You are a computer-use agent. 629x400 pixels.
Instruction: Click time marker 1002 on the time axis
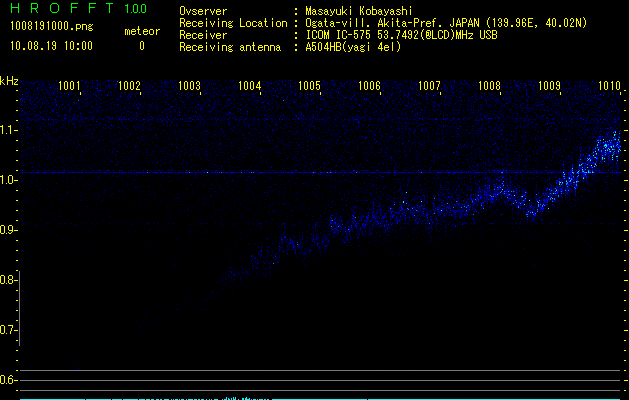(x=129, y=85)
